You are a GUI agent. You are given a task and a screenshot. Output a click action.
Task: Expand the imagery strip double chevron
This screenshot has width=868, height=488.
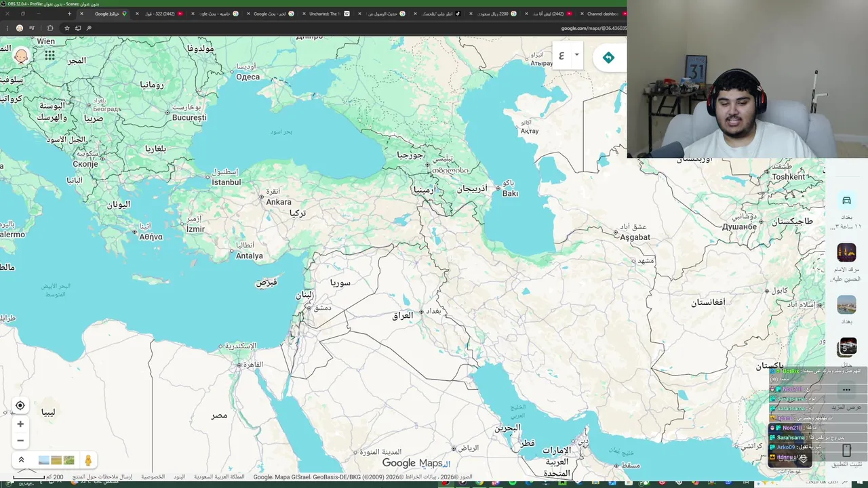[x=21, y=460]
